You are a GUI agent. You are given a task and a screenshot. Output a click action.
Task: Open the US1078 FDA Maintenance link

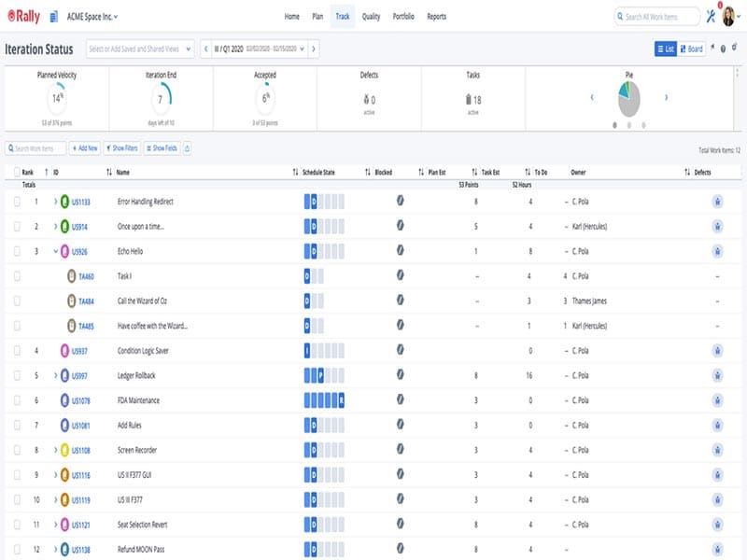(x=82, y=400)
